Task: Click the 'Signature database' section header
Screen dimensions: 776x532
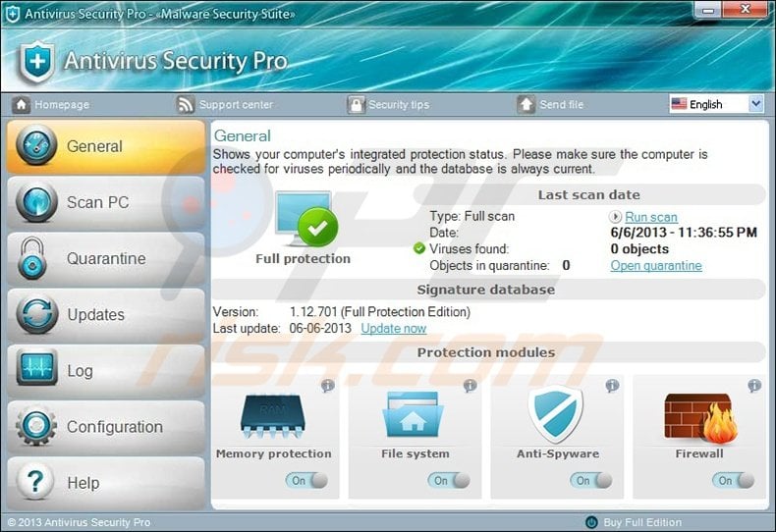Action: [486, 290]
